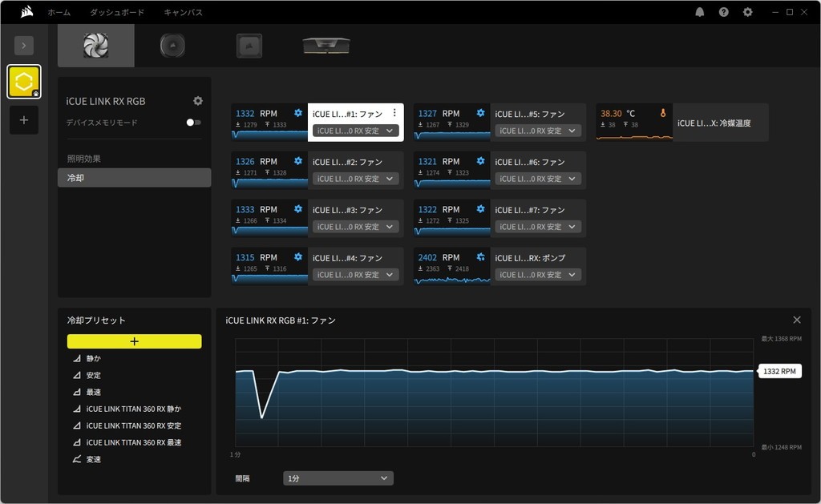Click the three-dot menu on fan #1 card
821x504 pixels.
[x=394, y=113]
